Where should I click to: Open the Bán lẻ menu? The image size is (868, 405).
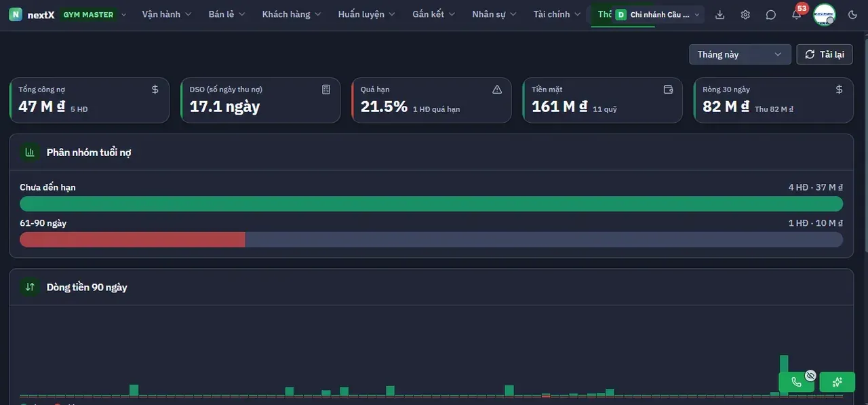tap(226, 14)
